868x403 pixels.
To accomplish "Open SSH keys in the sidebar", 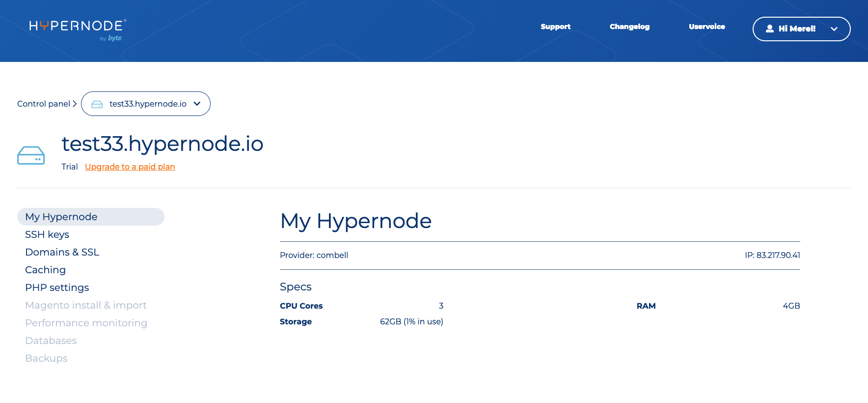I will pyautogui.click(x=47, y=234).
